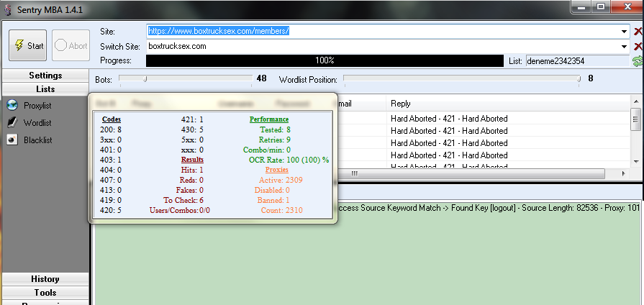Click the 'Disabled: 0' proxies value

[x=272, y=190]
